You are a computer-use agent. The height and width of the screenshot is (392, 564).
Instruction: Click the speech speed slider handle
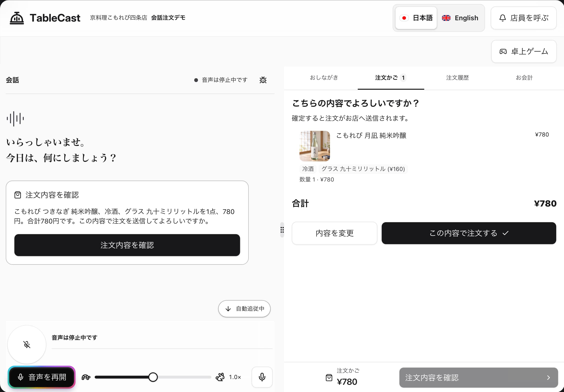(153, 377)
